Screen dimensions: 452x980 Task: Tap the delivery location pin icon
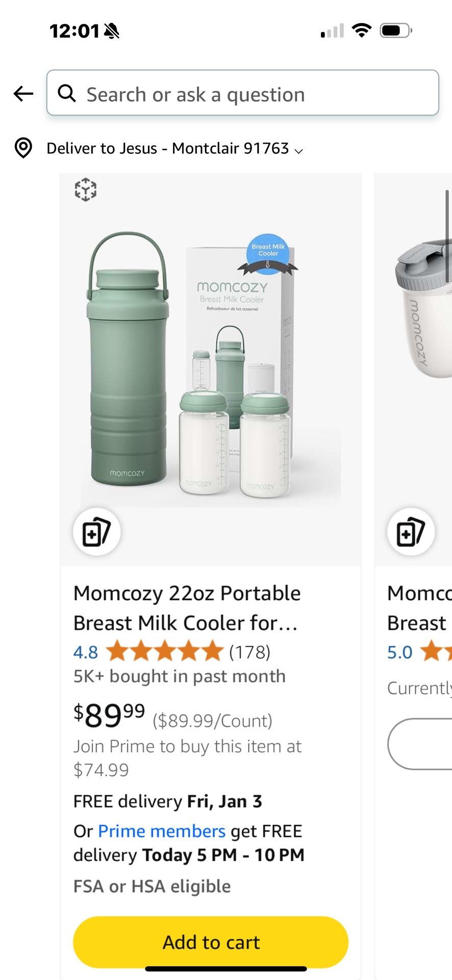click(x=23, y=148)
